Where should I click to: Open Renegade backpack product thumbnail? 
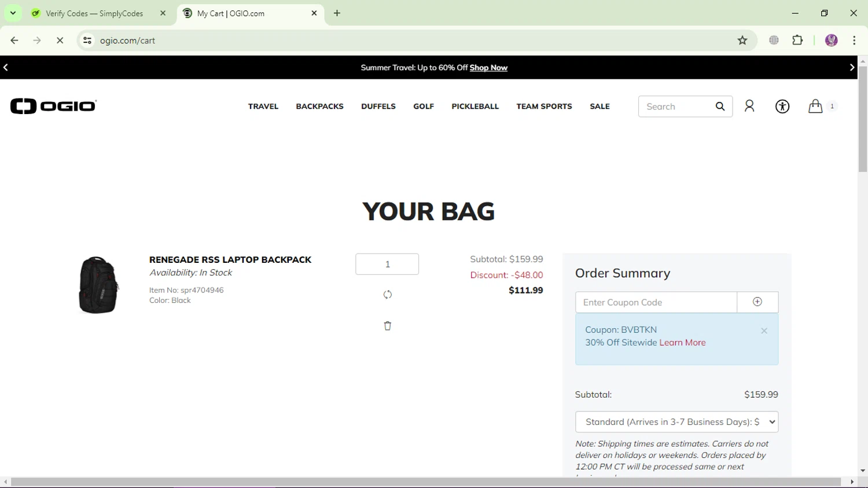tap(98, 285)
